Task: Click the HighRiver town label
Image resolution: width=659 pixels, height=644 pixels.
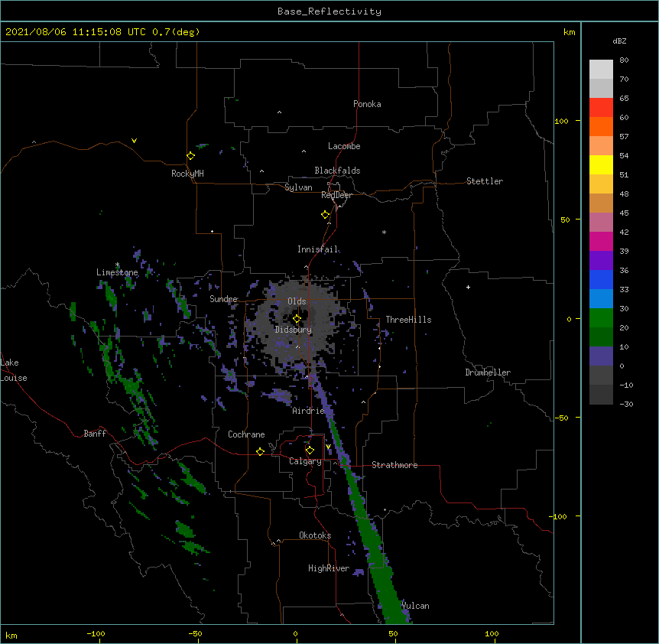Action: click(329, 568)
